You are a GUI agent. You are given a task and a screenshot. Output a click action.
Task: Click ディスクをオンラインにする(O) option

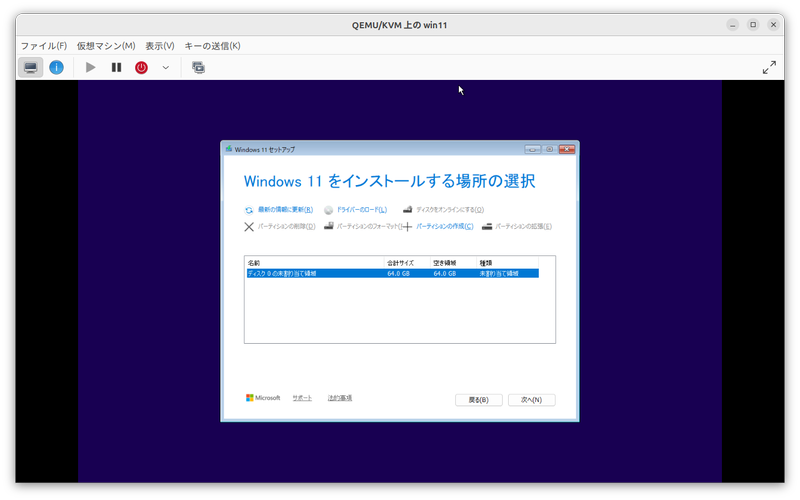tap(450, 210)
